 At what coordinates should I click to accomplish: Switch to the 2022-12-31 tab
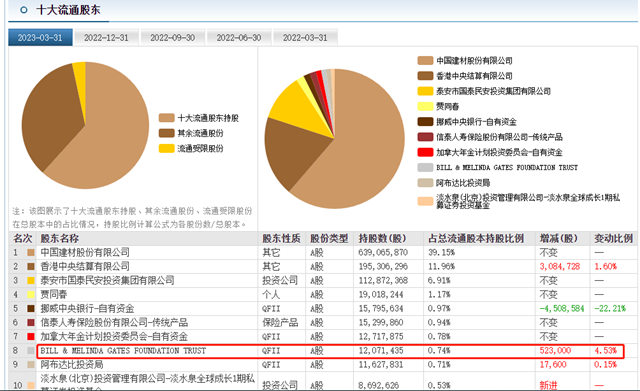(106, 38)
